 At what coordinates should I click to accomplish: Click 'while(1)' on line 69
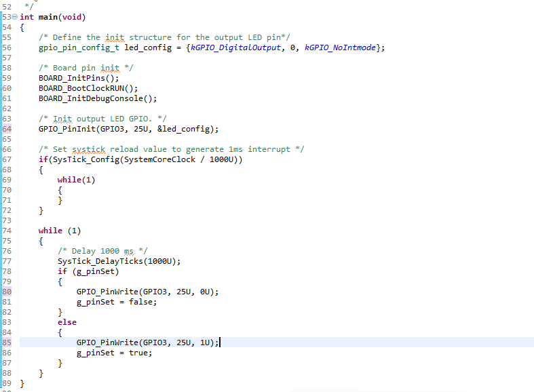click(76, 180)
